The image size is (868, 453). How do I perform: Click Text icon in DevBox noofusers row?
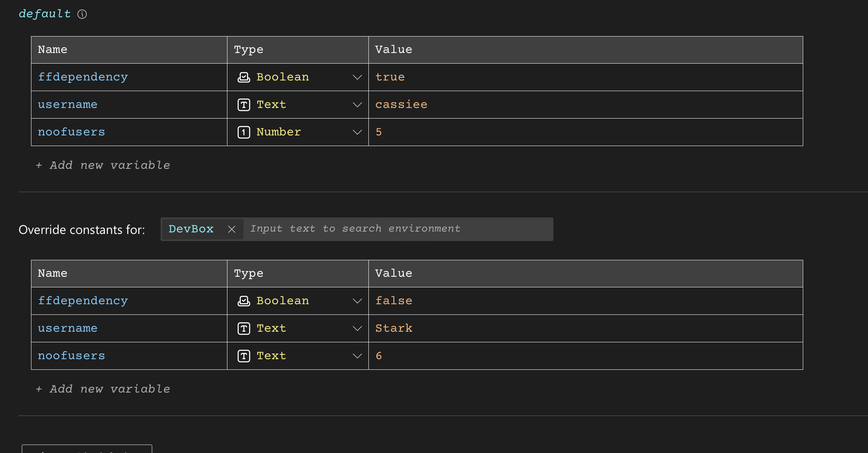(x=244, y=356)
